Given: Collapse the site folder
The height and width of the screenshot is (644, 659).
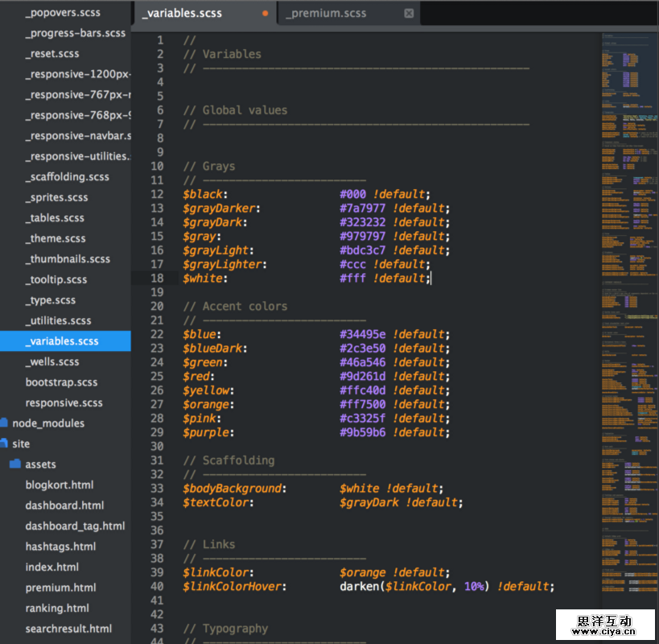Looking at the screenshot, I should [4, 444].
